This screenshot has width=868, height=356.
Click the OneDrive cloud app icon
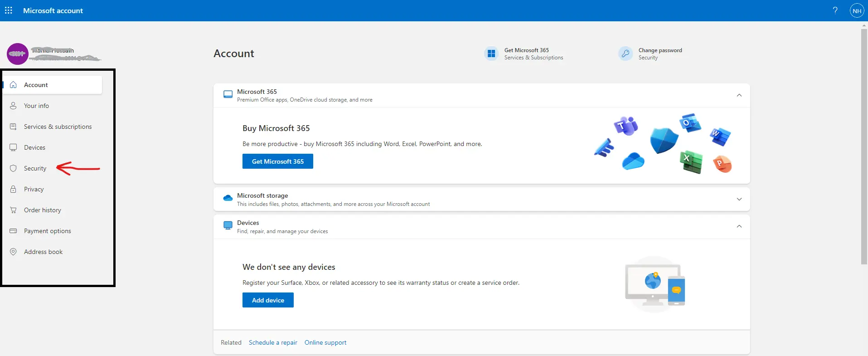633,161
